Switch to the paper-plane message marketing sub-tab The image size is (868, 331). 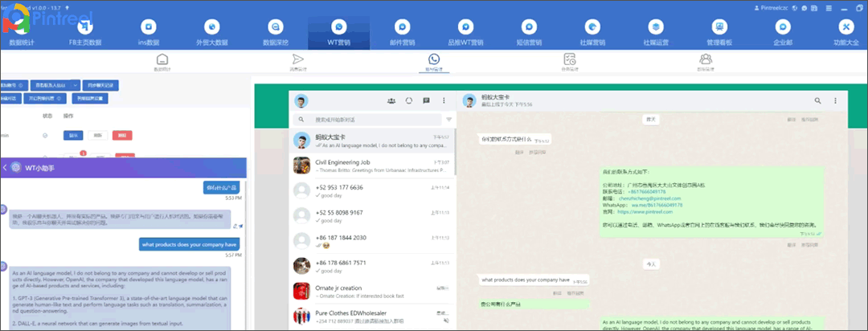point(298,63)
